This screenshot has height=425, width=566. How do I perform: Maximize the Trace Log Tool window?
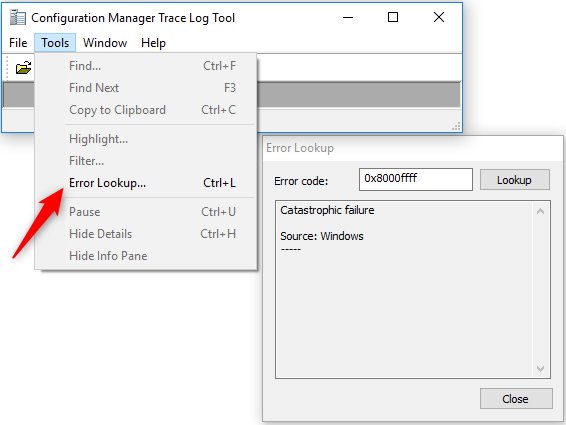[393, 17]
